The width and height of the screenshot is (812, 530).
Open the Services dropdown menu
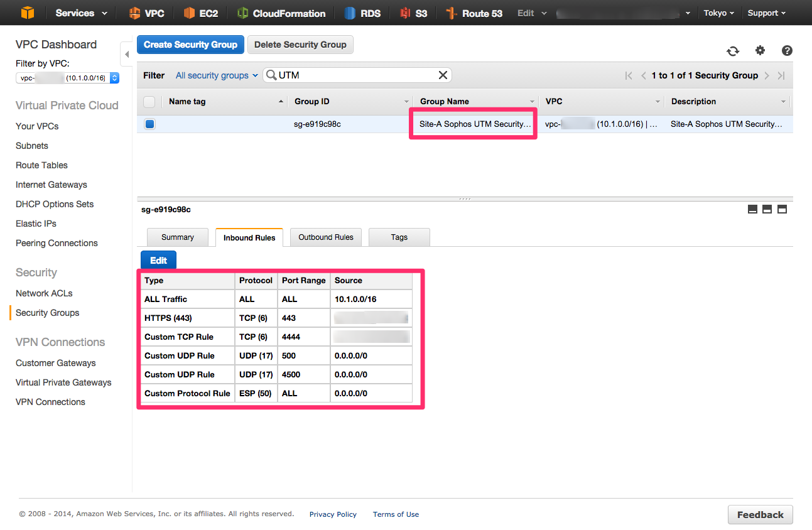coord(81,13)
